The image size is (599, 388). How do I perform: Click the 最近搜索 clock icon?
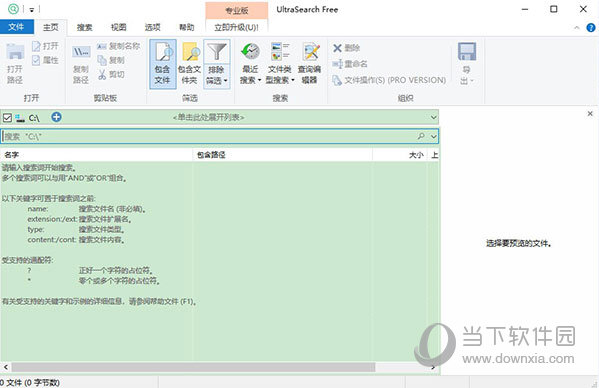point(251,51)
